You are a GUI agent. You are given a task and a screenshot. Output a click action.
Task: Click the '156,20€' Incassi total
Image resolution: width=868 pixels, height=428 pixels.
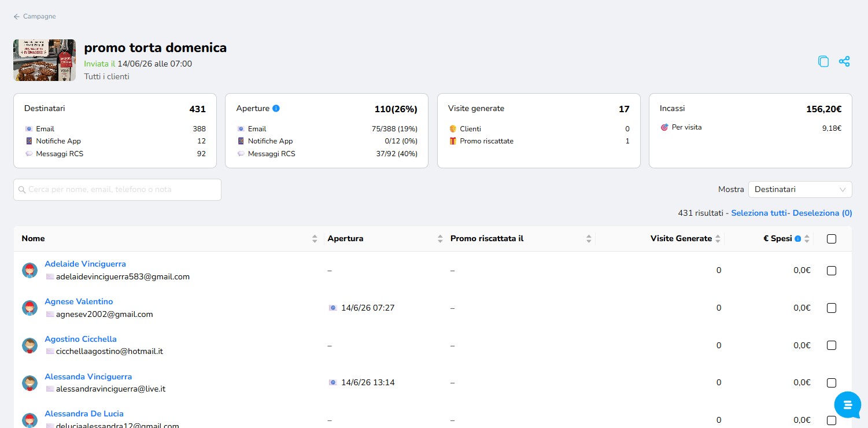point(823,109)
